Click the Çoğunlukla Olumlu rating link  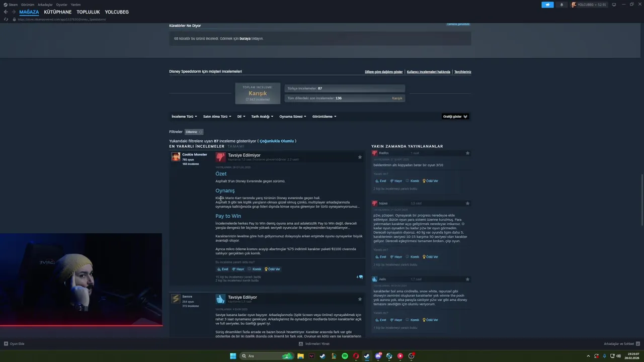(277, 141)
